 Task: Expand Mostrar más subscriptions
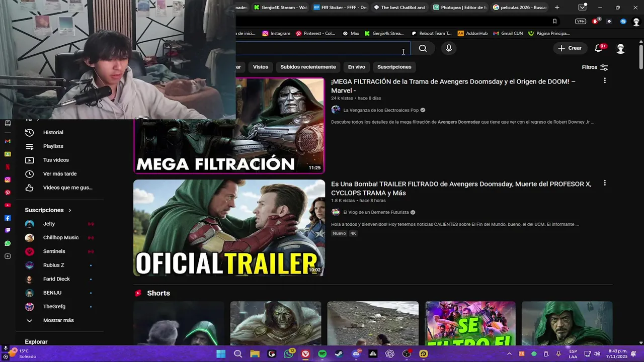pyautogui.click(x=59, y=320)
